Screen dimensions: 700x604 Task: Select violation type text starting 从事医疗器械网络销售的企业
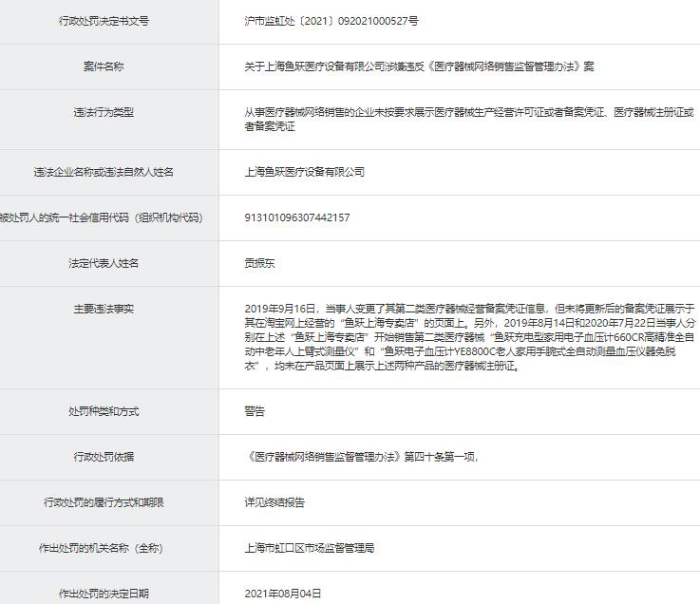[469, 120]
